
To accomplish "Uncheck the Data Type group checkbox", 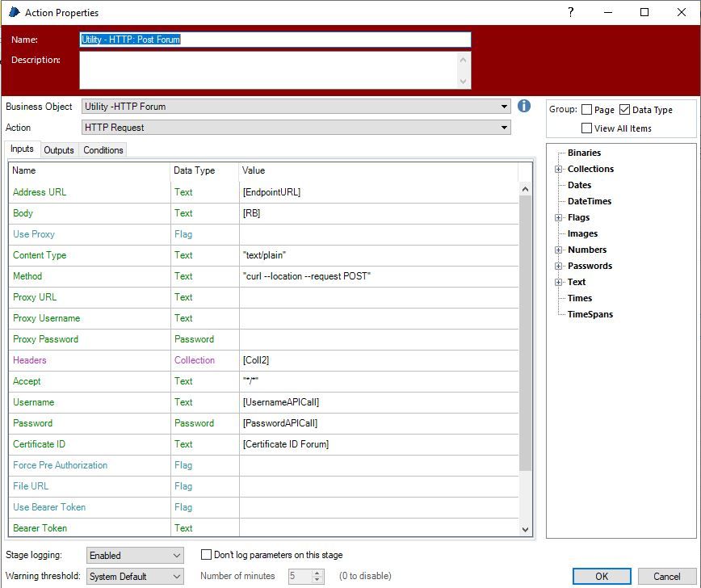I will [x=624, y=110].
